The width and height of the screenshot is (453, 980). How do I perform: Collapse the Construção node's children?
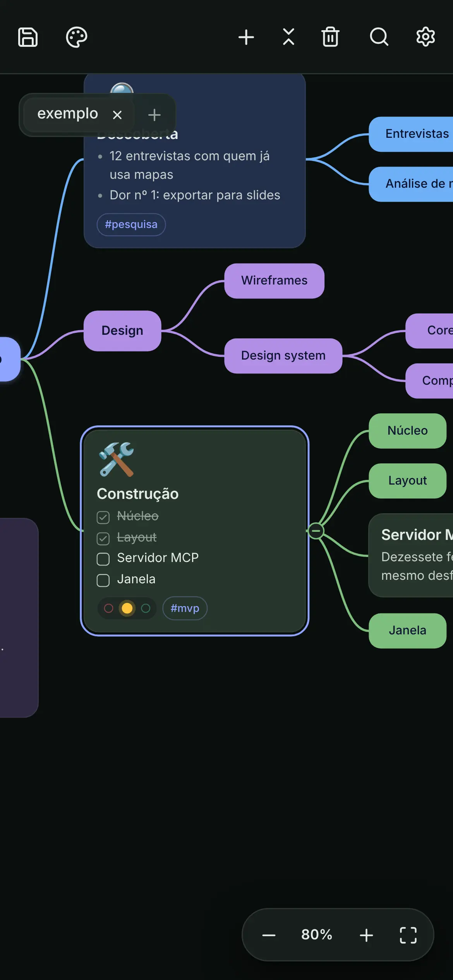pos(316,530)
